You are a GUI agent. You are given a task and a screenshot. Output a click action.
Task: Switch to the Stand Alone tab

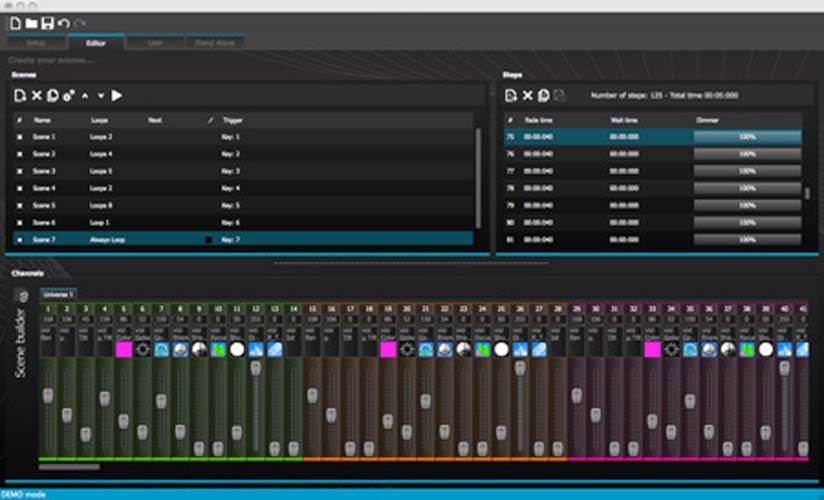coord(214,43)
